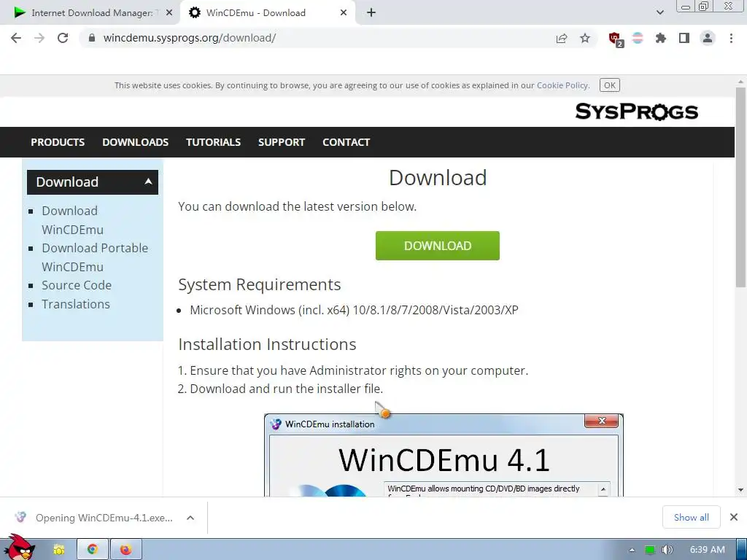Click the forward navigation arrow
The height and width of the screenshot is (560, 747).
click(39, 38)
